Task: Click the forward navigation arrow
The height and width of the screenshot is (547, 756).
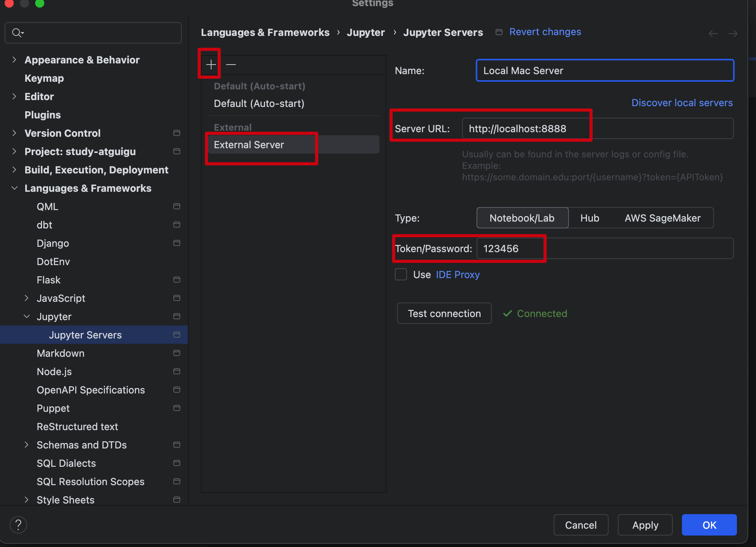Action: [x=733, y=34]
